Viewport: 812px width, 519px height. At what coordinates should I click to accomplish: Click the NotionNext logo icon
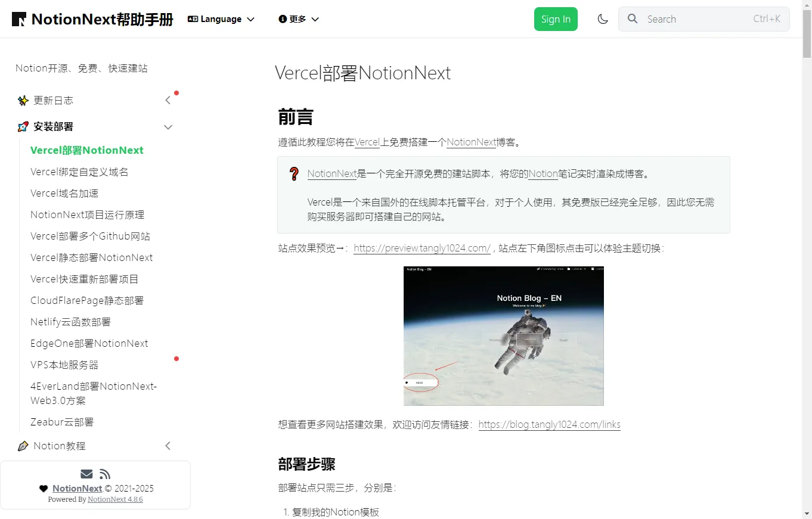tap(19, 19)
